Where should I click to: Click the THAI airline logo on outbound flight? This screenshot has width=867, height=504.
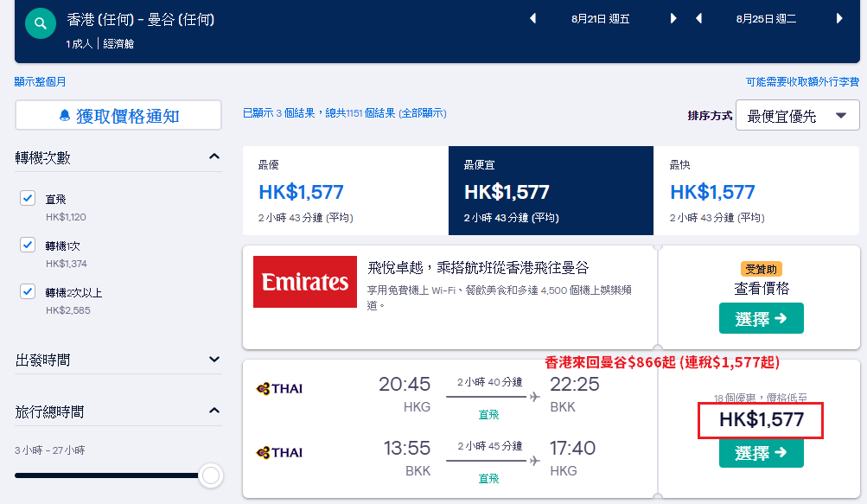pyautogui.click(x=279, y=388)
